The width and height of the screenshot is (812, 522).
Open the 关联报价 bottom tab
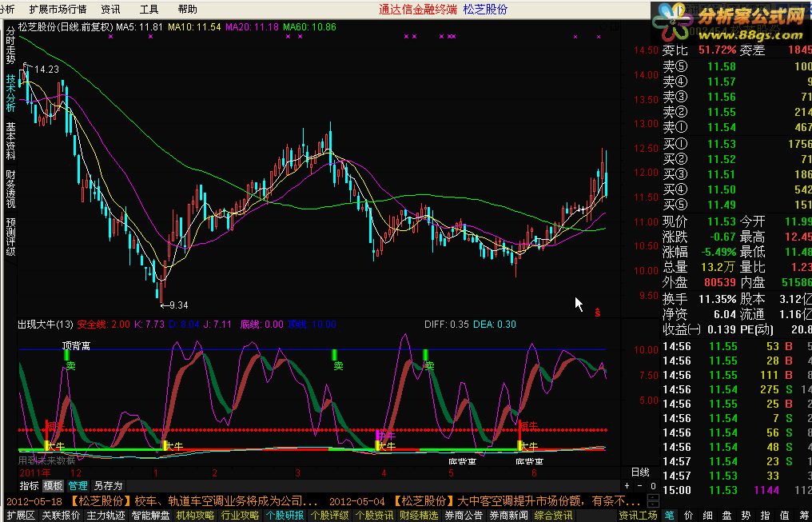61,516
